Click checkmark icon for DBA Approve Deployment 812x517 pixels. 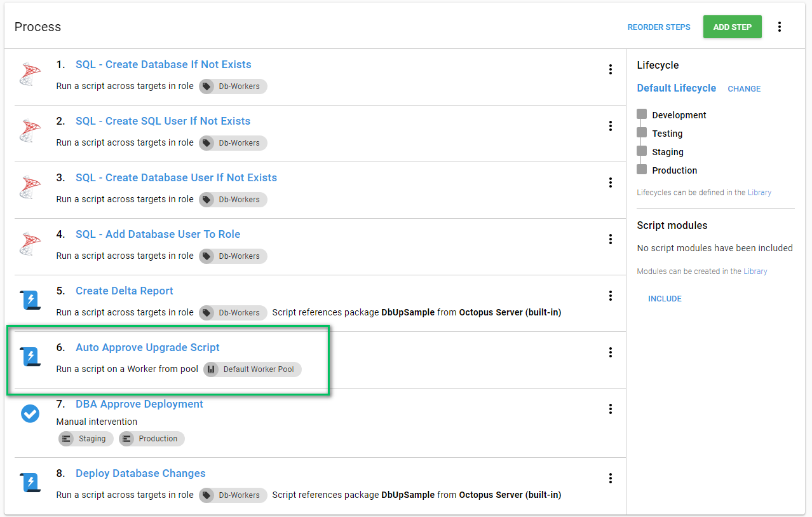[30, 413]
